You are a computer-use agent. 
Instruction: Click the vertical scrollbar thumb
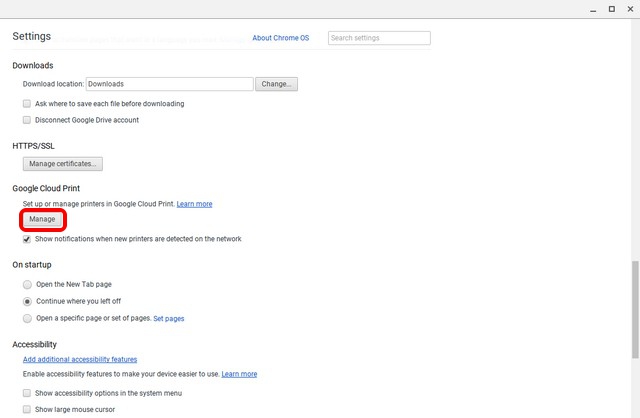coord(635,310)
